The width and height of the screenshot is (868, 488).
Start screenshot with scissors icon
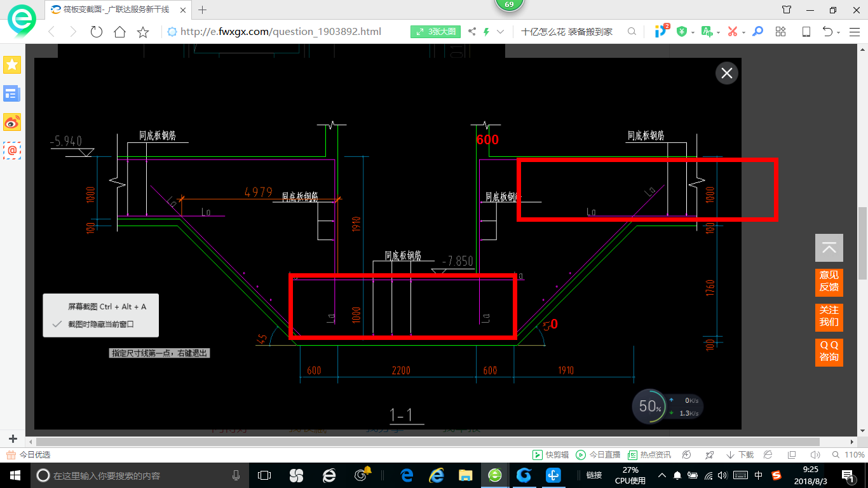(x=732, y=31)
